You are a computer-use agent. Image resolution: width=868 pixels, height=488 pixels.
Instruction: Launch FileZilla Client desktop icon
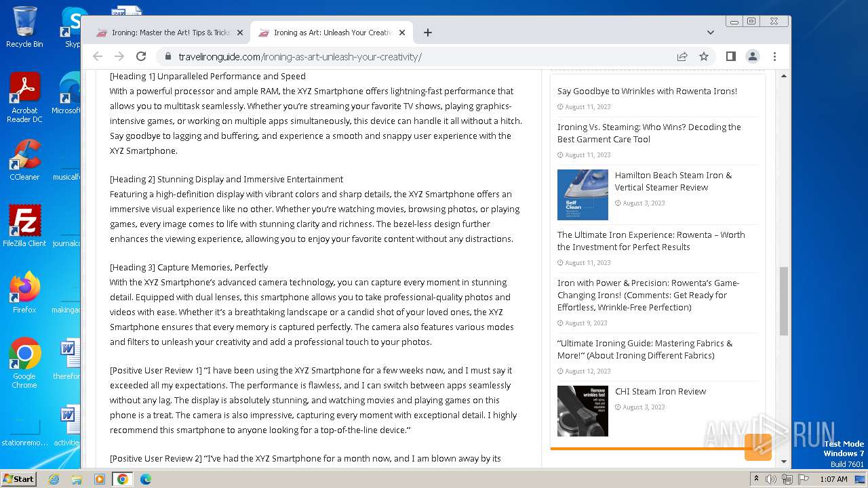point(24,226)
